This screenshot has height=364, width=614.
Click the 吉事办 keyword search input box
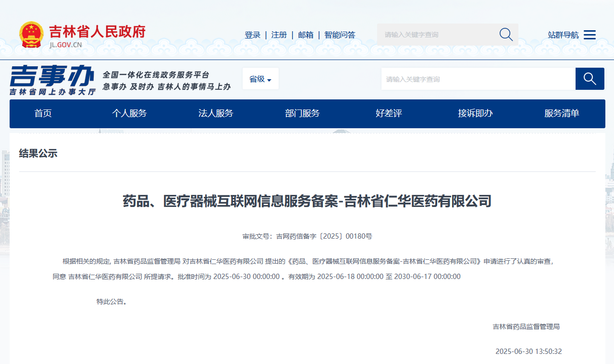pos(478,79)
